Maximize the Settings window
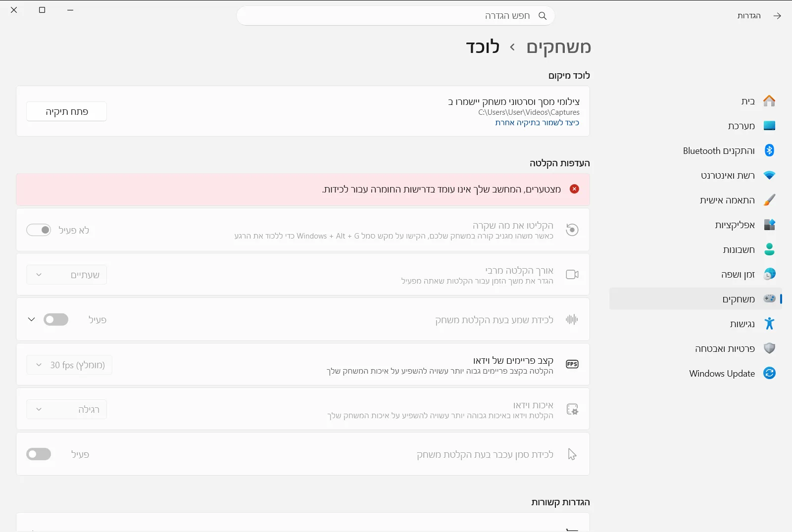 [x=42, y=10]
